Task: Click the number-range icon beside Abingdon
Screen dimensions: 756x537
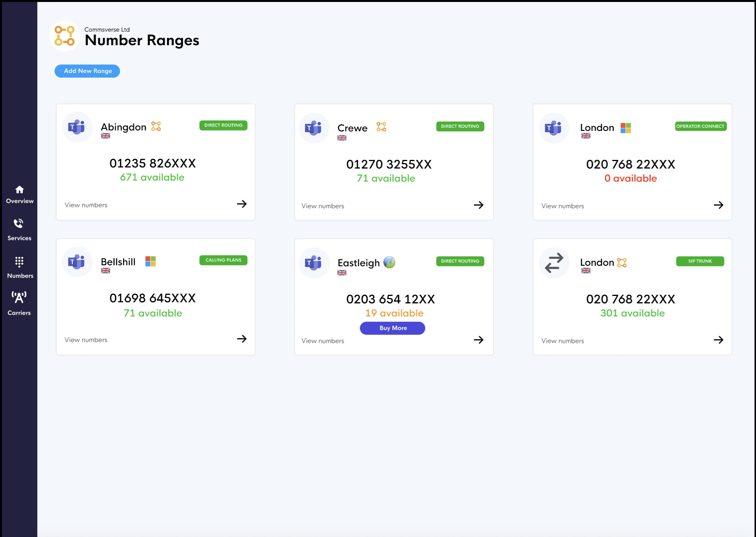Action: click(x=156, y=126)
